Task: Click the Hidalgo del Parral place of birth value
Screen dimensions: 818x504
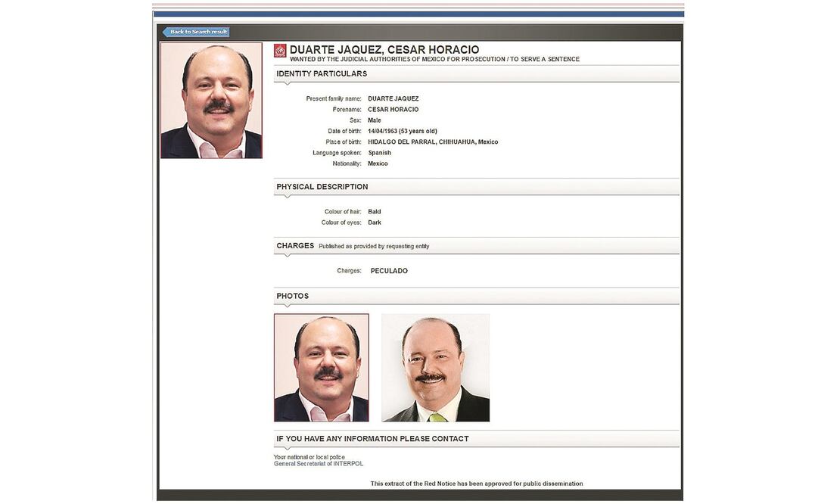Action: 433,142
